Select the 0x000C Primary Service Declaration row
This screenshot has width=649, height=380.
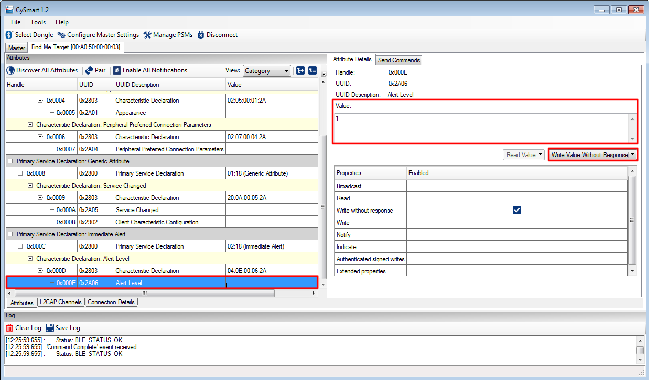click(162, 246)
